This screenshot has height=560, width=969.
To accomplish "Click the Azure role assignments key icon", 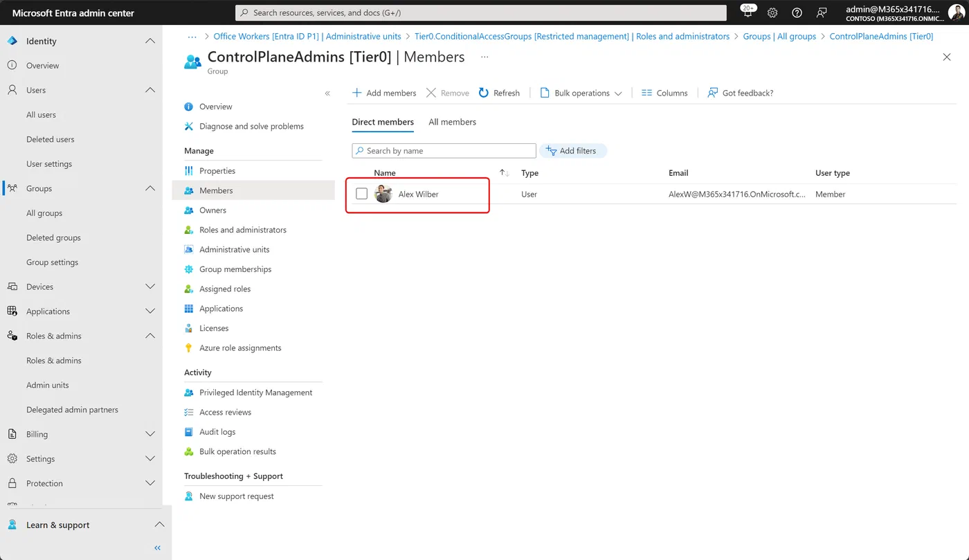I will (x=189, y=348).
